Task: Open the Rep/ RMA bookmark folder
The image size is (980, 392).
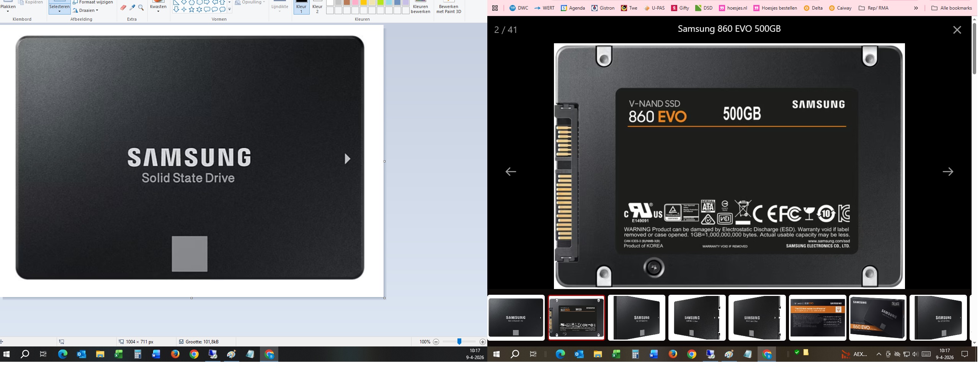Action: (x=873, y=8)
